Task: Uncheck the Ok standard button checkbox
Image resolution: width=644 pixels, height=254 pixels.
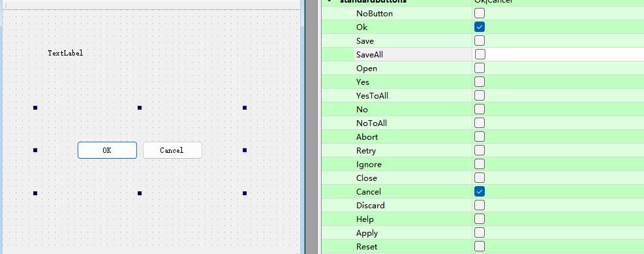Action: [x=480, y=27]
